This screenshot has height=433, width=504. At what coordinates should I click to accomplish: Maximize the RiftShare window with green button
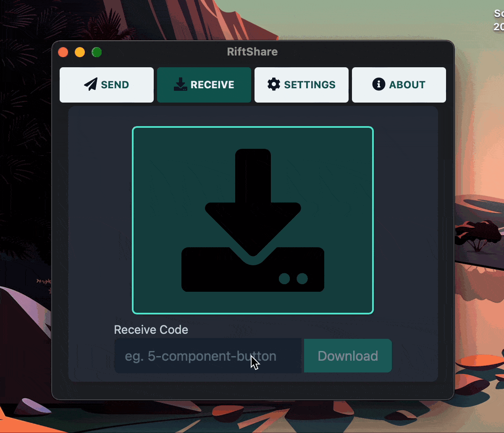97,52
